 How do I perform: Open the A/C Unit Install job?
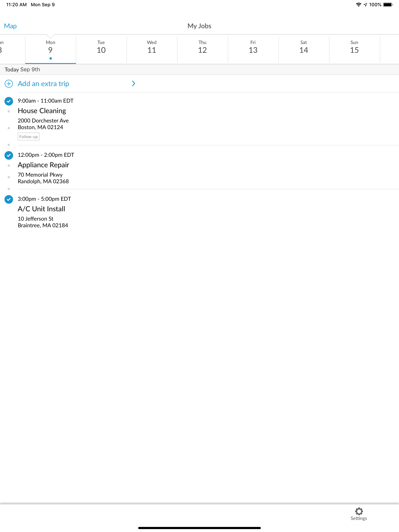pyautogui.click(x=41, y=209)
